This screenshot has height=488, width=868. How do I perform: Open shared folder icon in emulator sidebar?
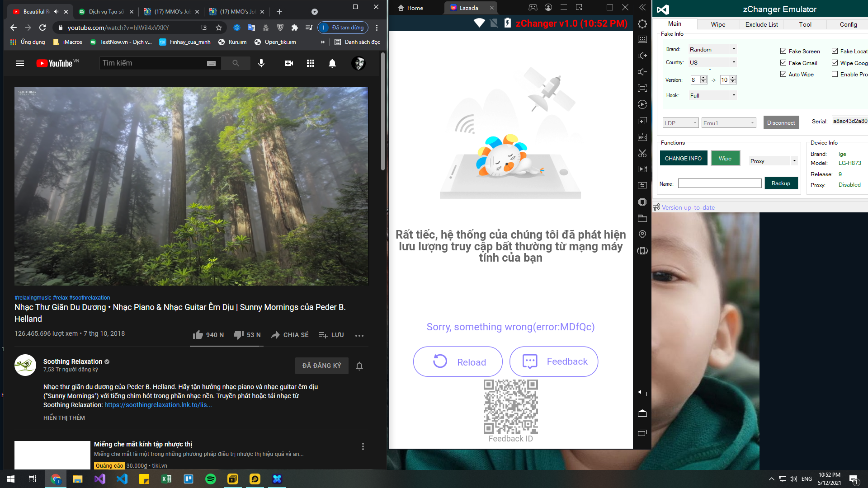click(x=642, y=218)
